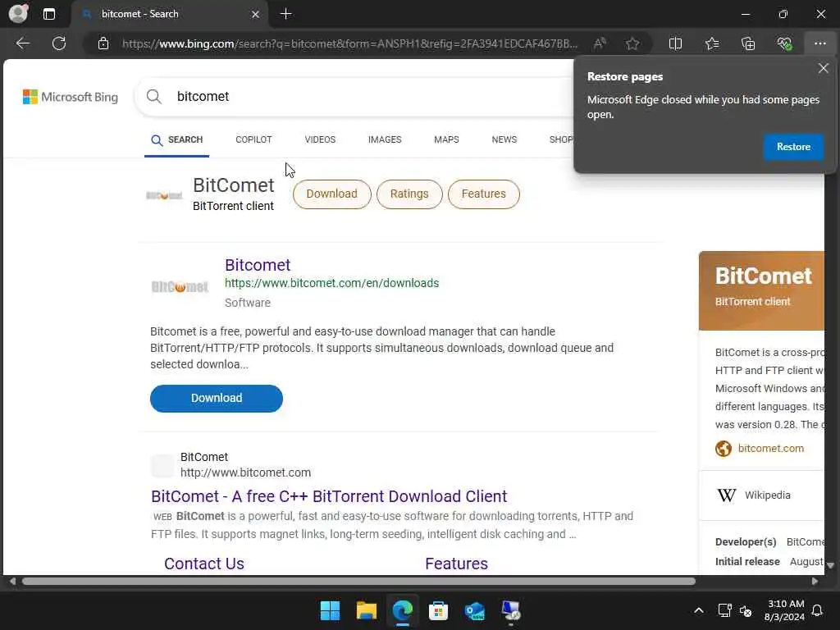Open the Bitcomet result title link
840x630 pixels.
pyautogui.click(x=258, y=265)
